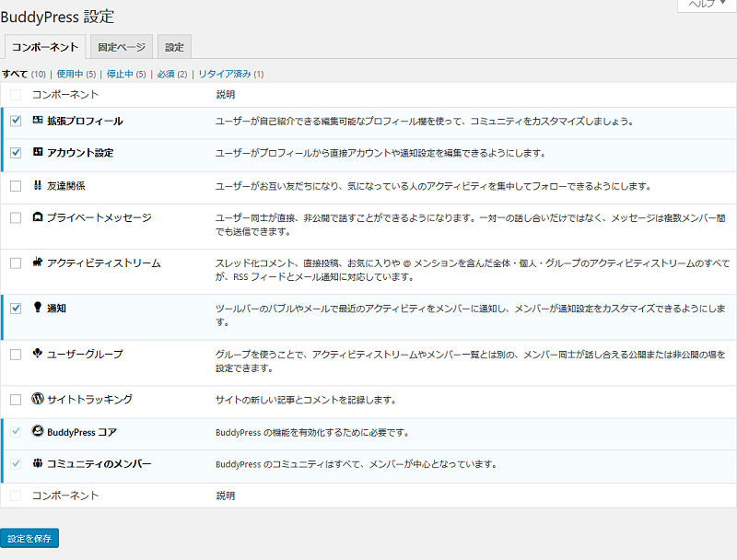
Task: Filter components by 停止中
Action: coord(120,74)
